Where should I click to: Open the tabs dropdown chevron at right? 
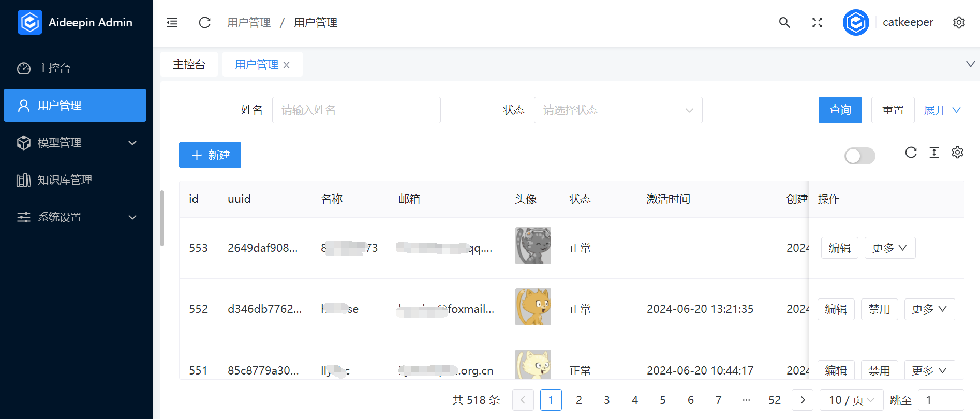tap(970, 64)
